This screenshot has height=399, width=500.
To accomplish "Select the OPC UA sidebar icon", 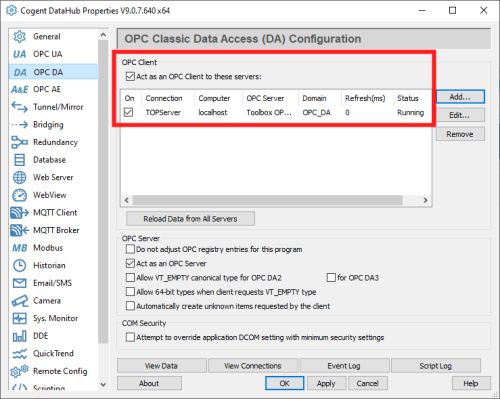I will [19, 54].
